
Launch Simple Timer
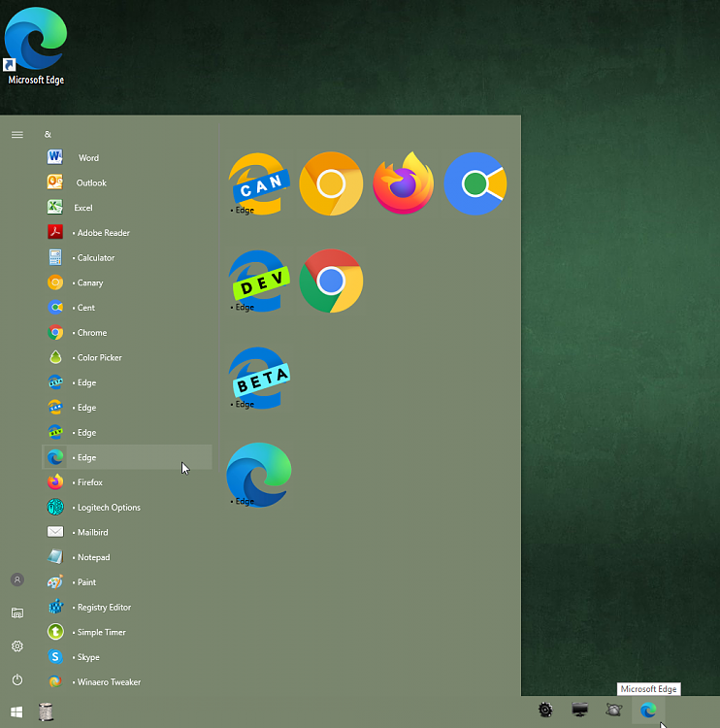pos(127,632)
